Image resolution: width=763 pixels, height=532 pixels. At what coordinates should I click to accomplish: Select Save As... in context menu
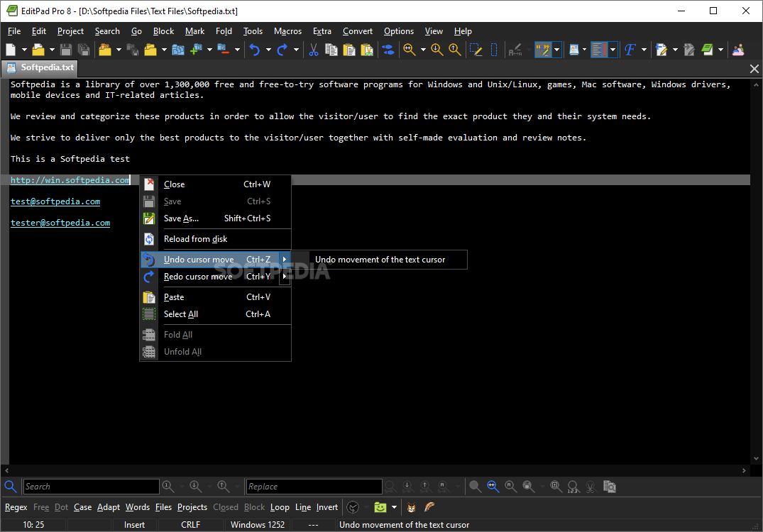click(x=216, y=218)
